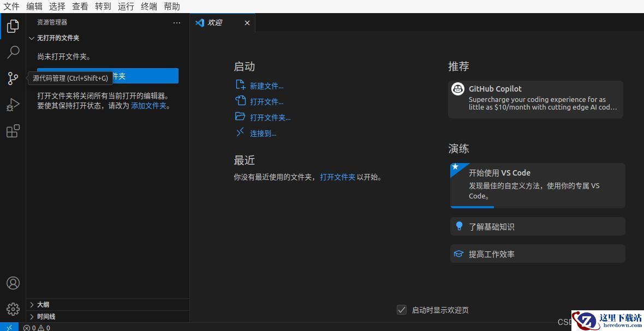The width and height of the screenshot is (644, 331).
Task: Open the GitHub Copilot recommendation card
Action: (535, 99)
